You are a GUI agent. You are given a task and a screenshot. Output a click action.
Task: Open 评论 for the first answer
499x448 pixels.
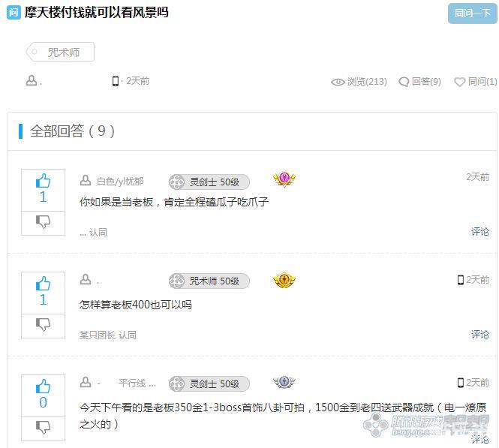click(x=480, y=231)
